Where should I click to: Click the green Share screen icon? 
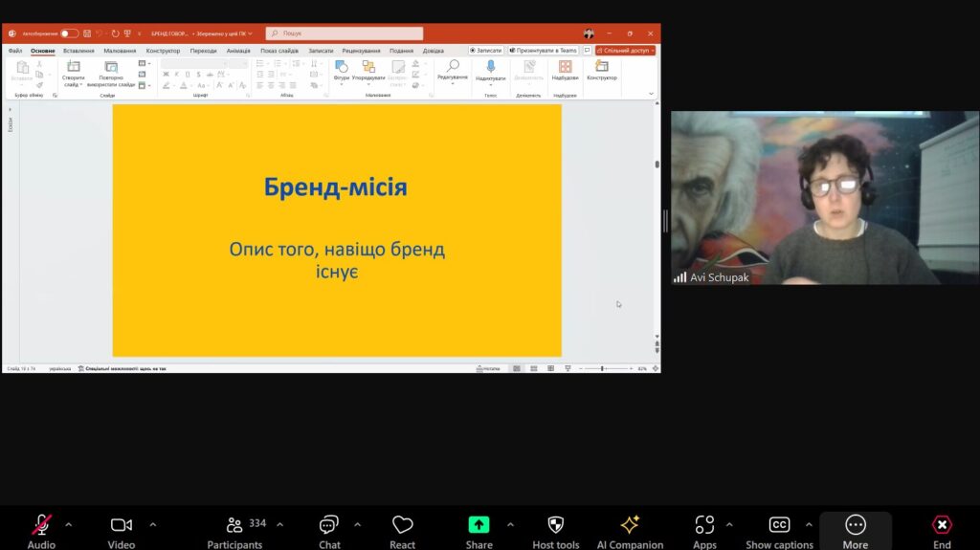tap(479, 525)
